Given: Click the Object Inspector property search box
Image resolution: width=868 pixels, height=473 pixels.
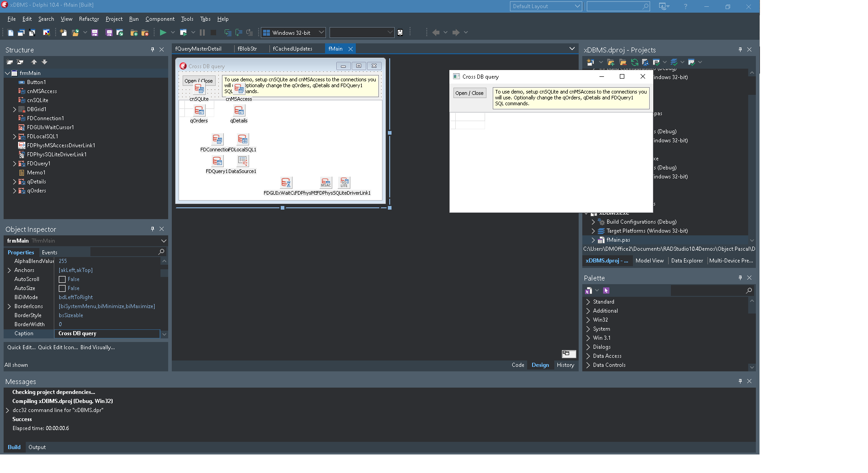Looking at the screenshot, I should [x=128, y=252].
